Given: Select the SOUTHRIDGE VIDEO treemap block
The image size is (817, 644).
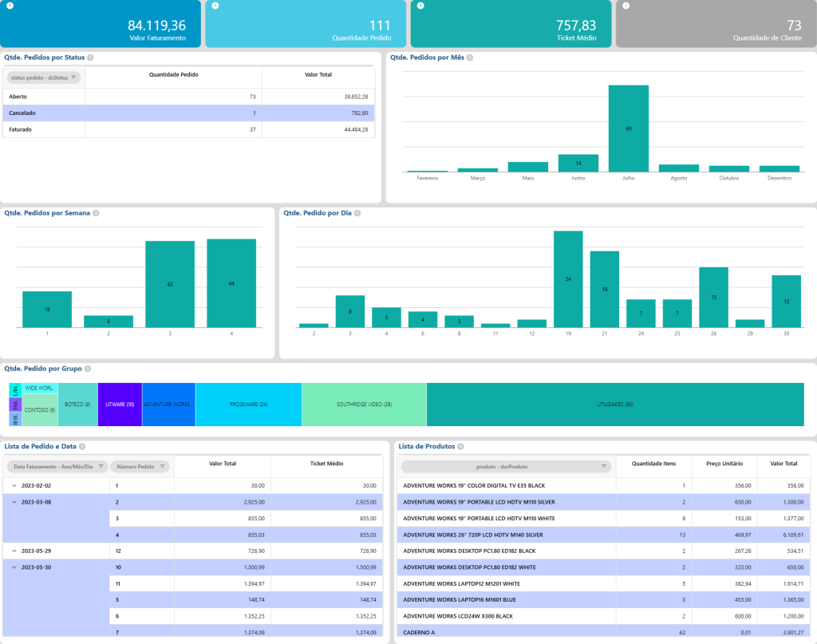Looking at the screenshot, I should [365, 405].
